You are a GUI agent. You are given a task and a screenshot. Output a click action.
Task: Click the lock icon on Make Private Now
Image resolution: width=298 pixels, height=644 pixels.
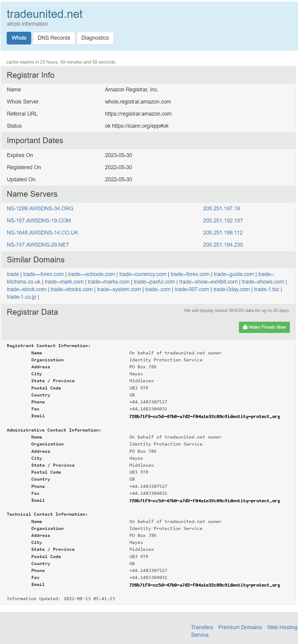pyautogui.click(x=245, y=327)
